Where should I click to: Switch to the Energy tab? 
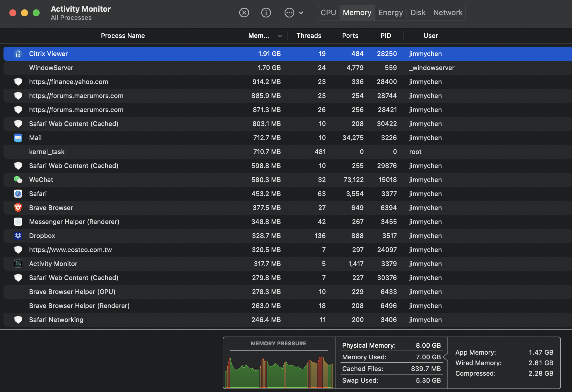[x=390, y=13]
